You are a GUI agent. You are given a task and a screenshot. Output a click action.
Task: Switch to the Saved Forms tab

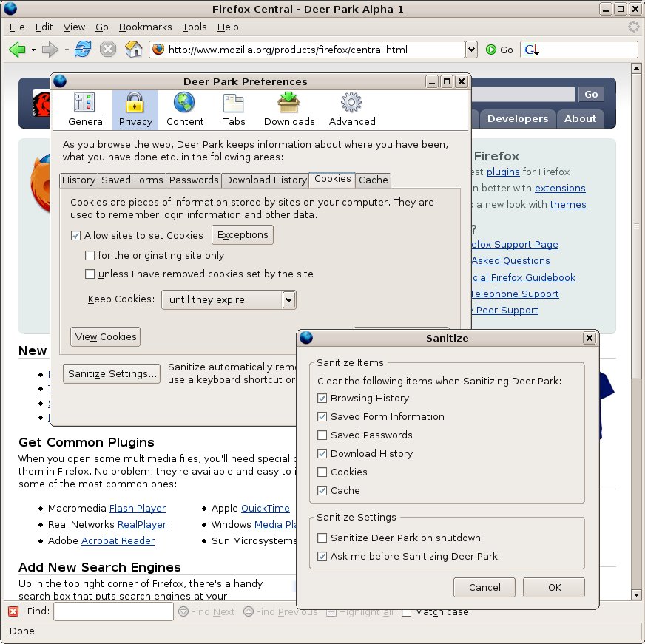[132, 180]
